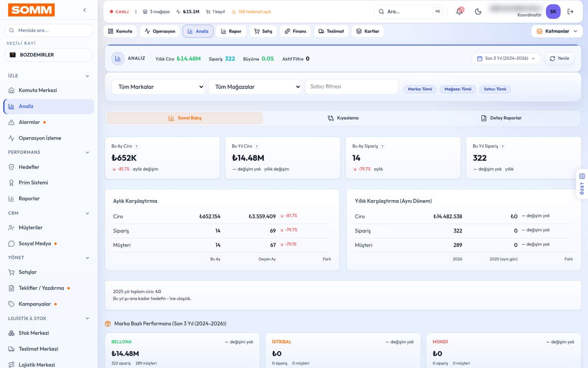588x368 pixels.
Task: Remove the Marka: Tümü filter chip
Action: pos(420,89)
